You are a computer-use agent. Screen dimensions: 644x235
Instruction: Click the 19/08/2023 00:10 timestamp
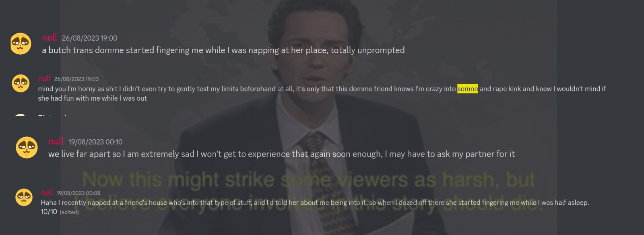pyautogui.click(x=95, y=142)
